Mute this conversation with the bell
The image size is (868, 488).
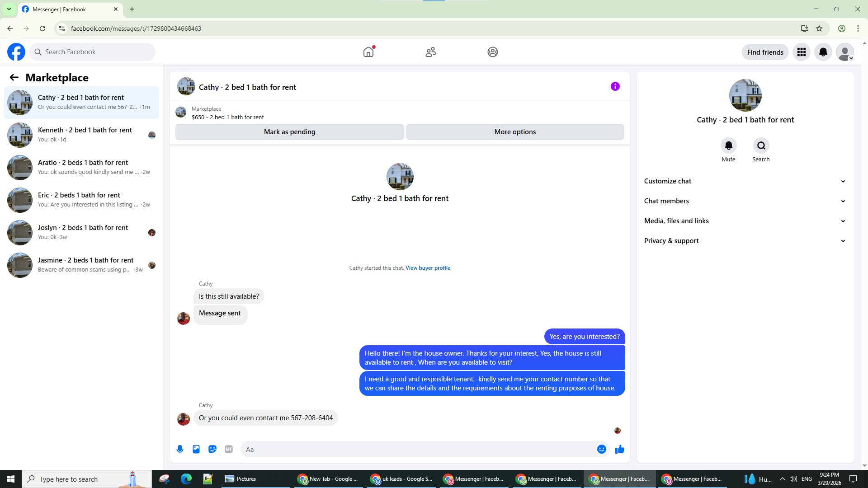coord(729,145)
